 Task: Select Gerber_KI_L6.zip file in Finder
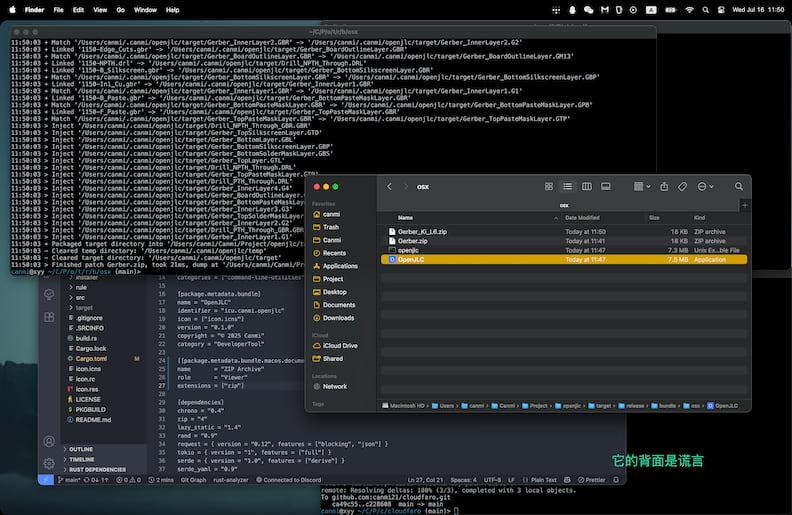click(422, 231)
